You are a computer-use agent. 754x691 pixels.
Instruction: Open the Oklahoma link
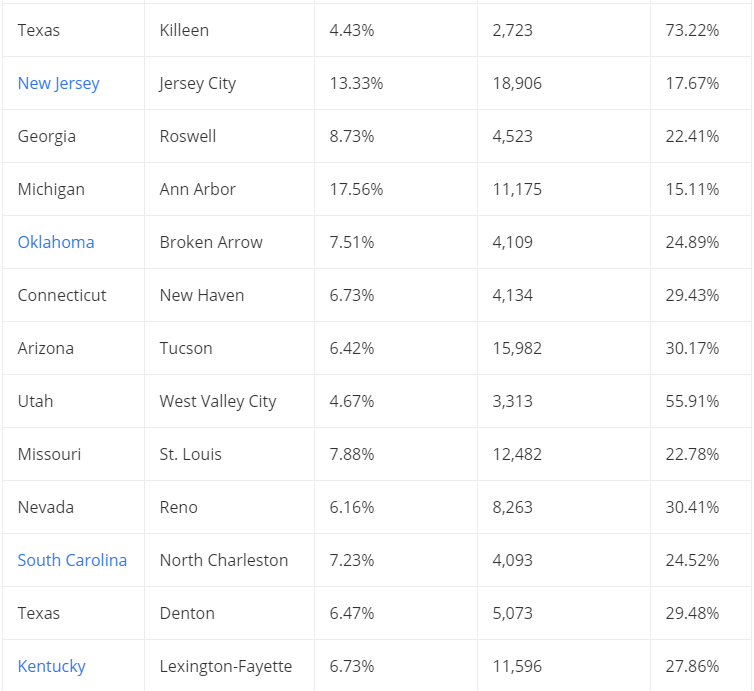coord(56,242)
